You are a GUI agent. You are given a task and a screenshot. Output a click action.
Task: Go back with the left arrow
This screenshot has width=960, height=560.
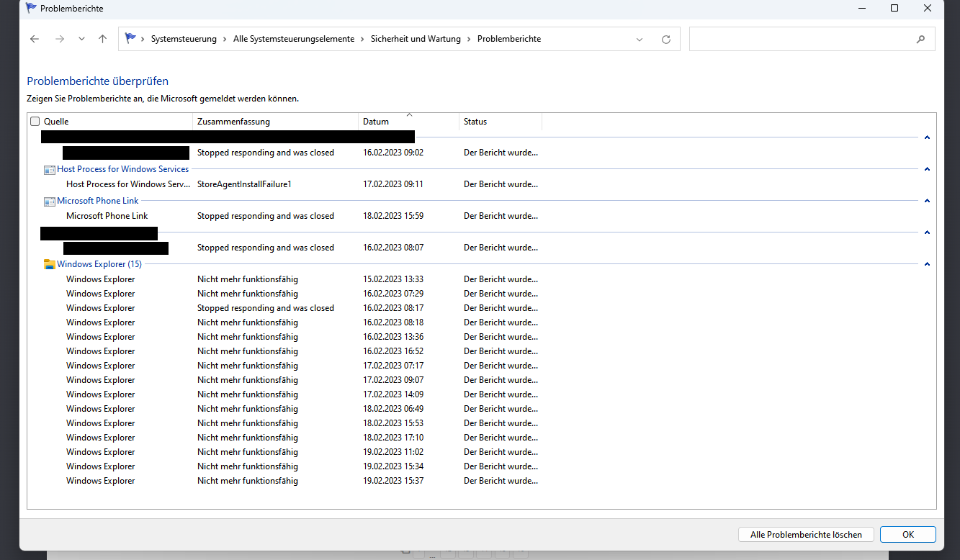coord(35,39)
